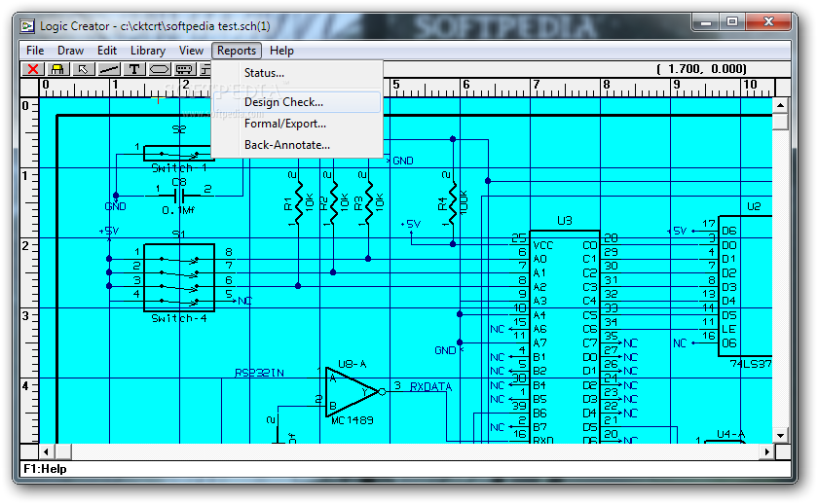Click the U2 chip label
The height and width of the screenshot is (504, 818).
point(754,206)
